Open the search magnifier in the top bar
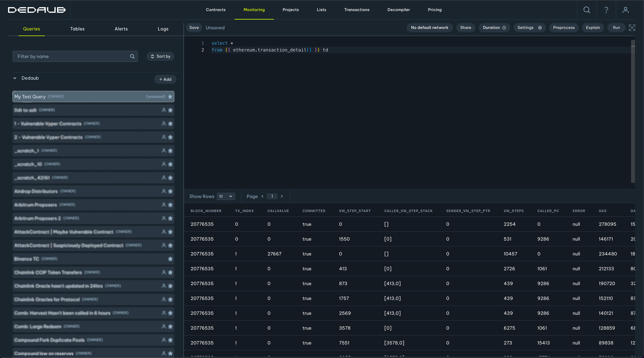The width and height of the screenshot is (644, 358). [x=587, y=10]
